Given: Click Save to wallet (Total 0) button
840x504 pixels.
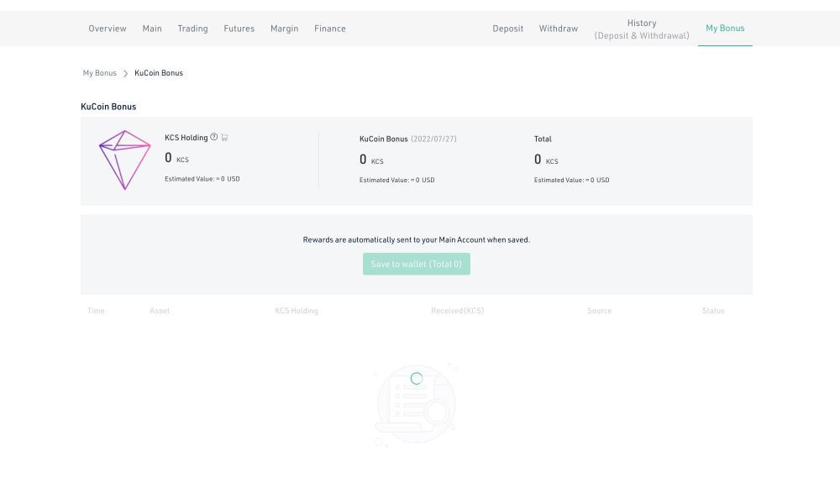Looking at the screenshot, I should (417, 264).
